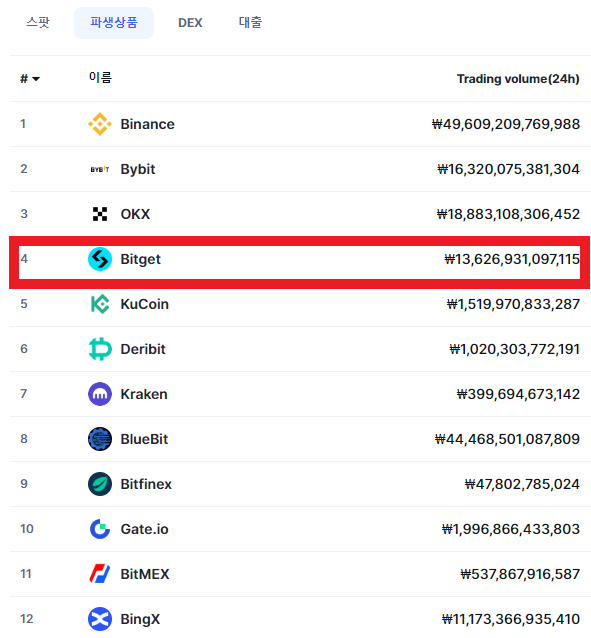The image size is (591, 638).
Task: Click the Kraken logo icon
Action: [100, 394]
